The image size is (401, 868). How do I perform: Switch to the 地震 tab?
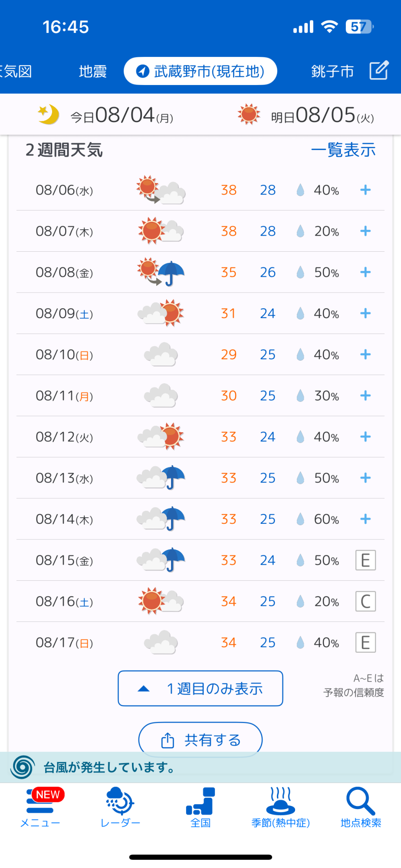pyautogui.click(x=93, y=71)
